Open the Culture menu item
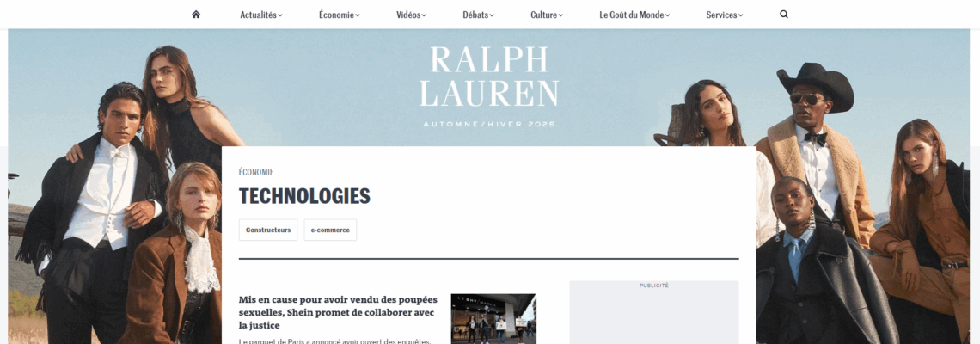The image size is (980, 344). [544, 15]
